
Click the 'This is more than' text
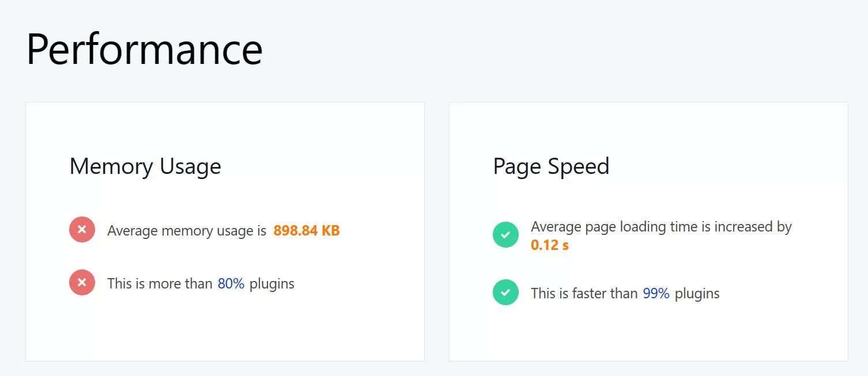coord(160,283)
